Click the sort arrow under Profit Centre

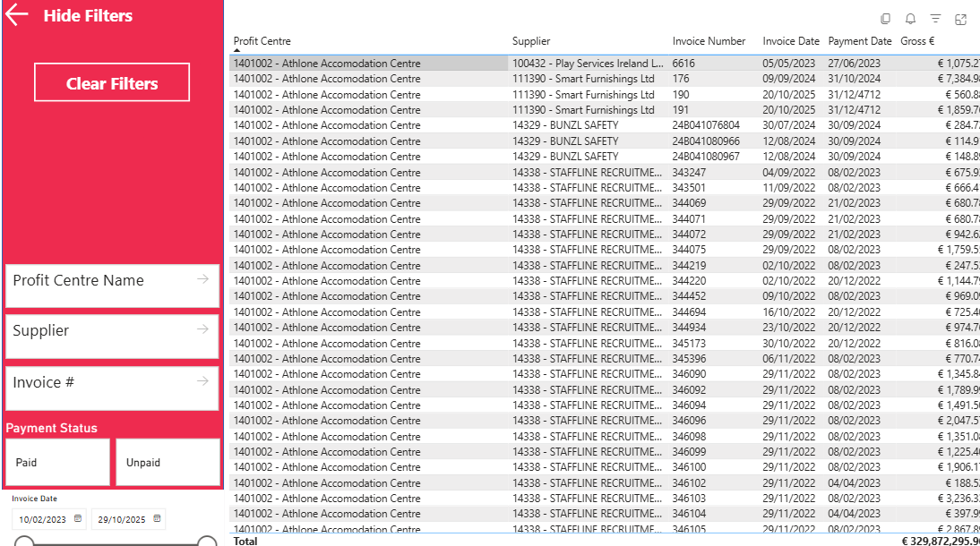click(237, 51)
